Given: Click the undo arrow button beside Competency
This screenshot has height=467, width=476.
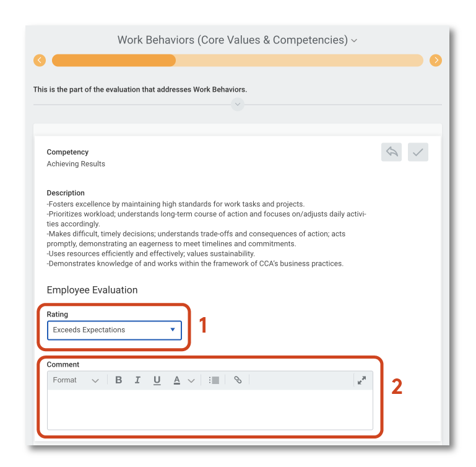Looking at the screenshot, I should [391, 152].
